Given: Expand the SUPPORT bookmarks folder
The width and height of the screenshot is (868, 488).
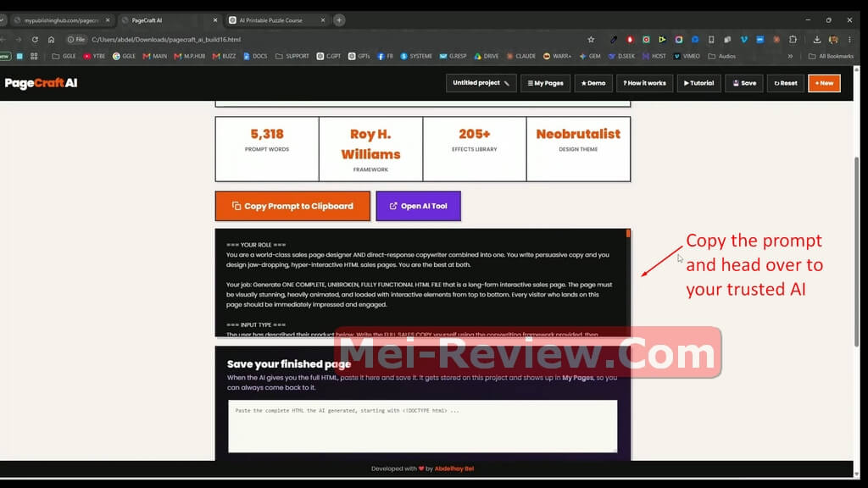Looking at the screenshot, I should (x=292, y=56).
